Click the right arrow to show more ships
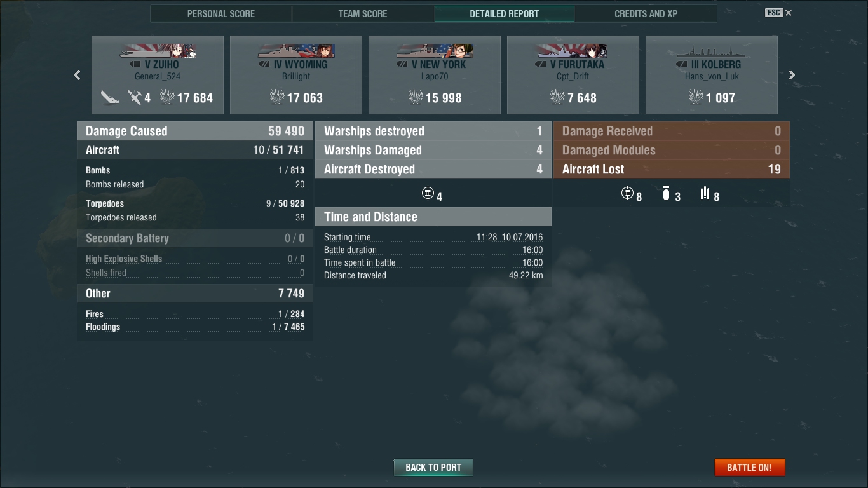 pos(792,75)
